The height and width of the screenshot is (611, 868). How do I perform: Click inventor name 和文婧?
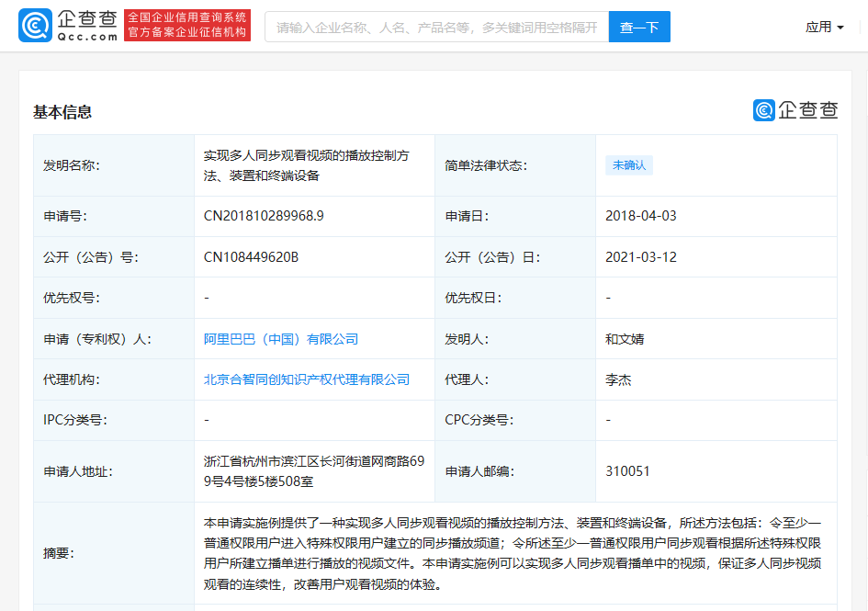click(x=625, y=339)
